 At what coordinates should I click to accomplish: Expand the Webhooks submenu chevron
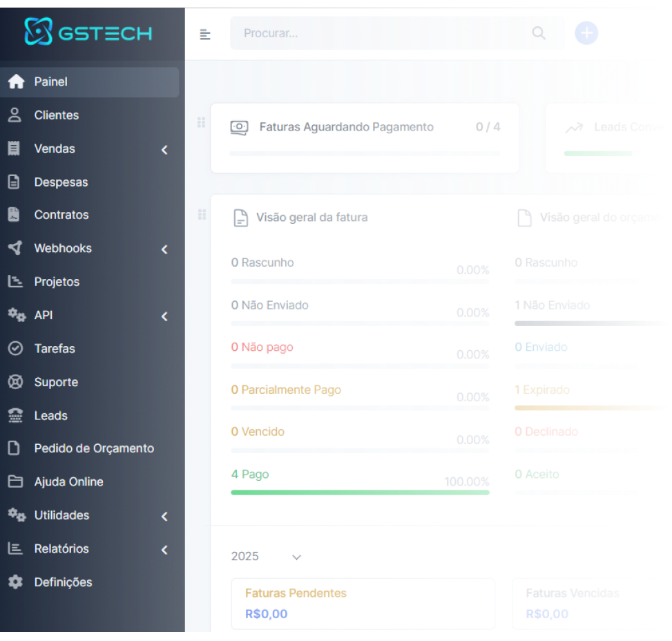164,249
